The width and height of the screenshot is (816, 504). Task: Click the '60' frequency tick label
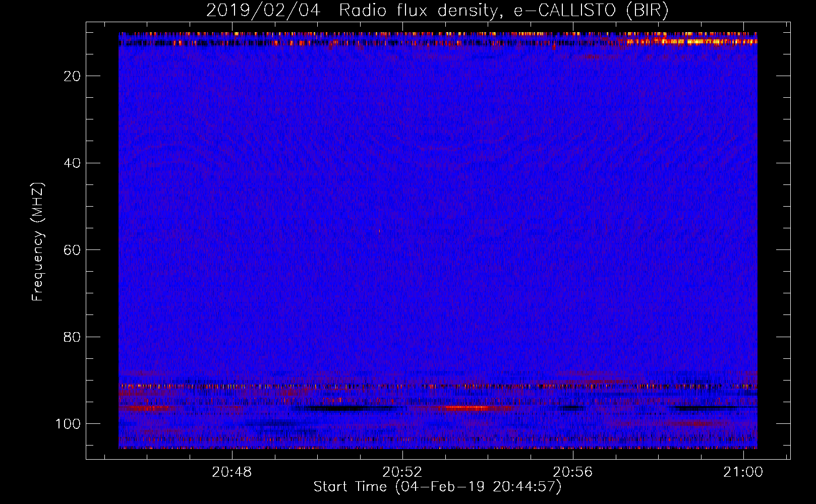72,250
